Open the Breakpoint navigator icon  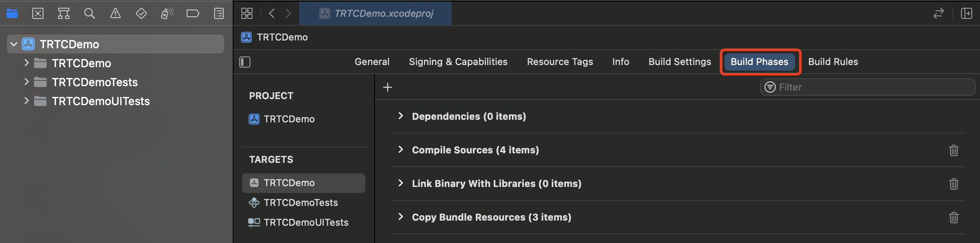tap(193, 14)
